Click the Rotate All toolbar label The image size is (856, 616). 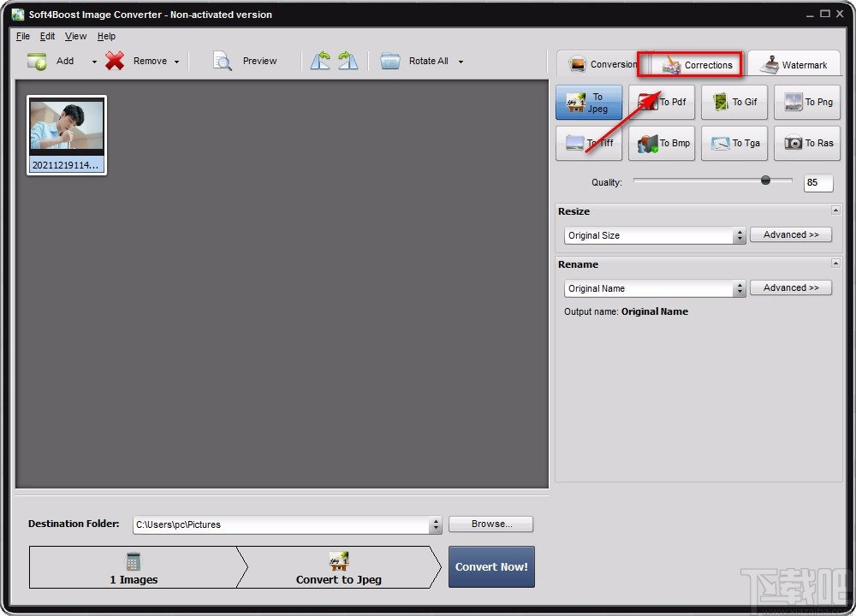(429, 61)
